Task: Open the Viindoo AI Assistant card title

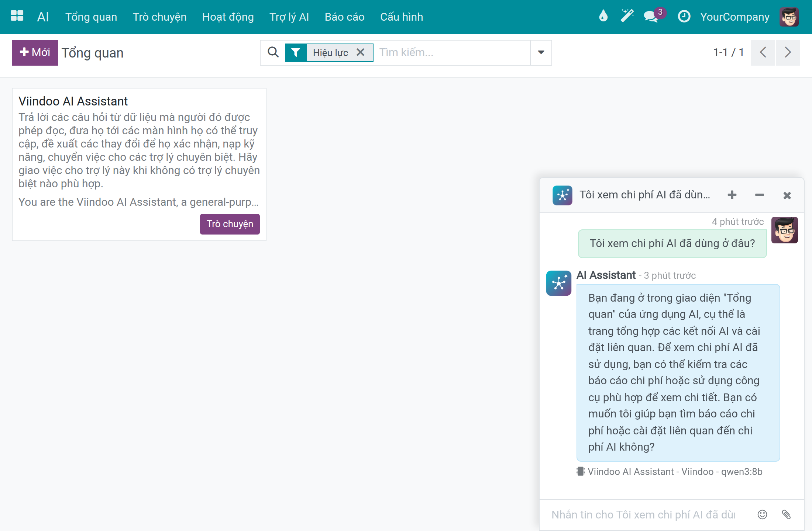Action: [x=73, y=101]
